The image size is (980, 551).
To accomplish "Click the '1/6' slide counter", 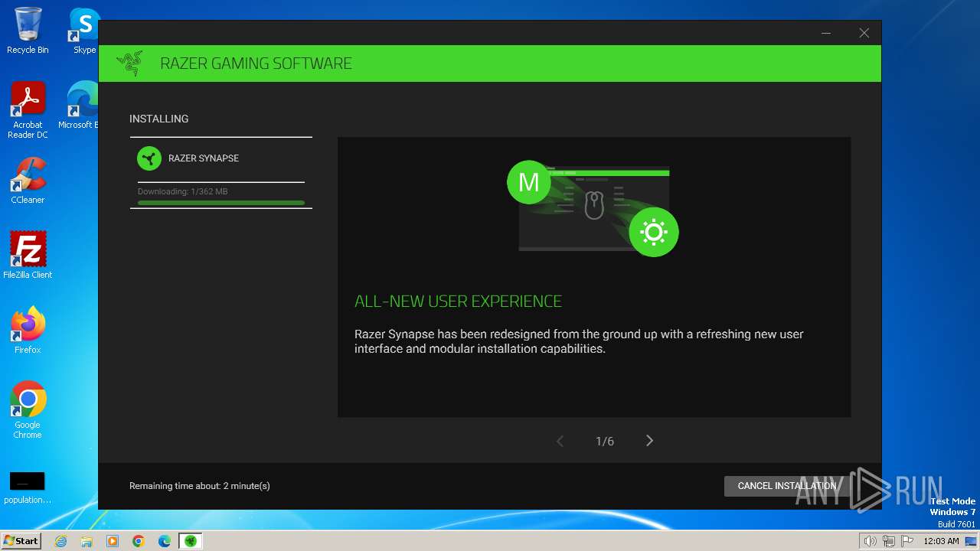I will [x=605, y=442].
